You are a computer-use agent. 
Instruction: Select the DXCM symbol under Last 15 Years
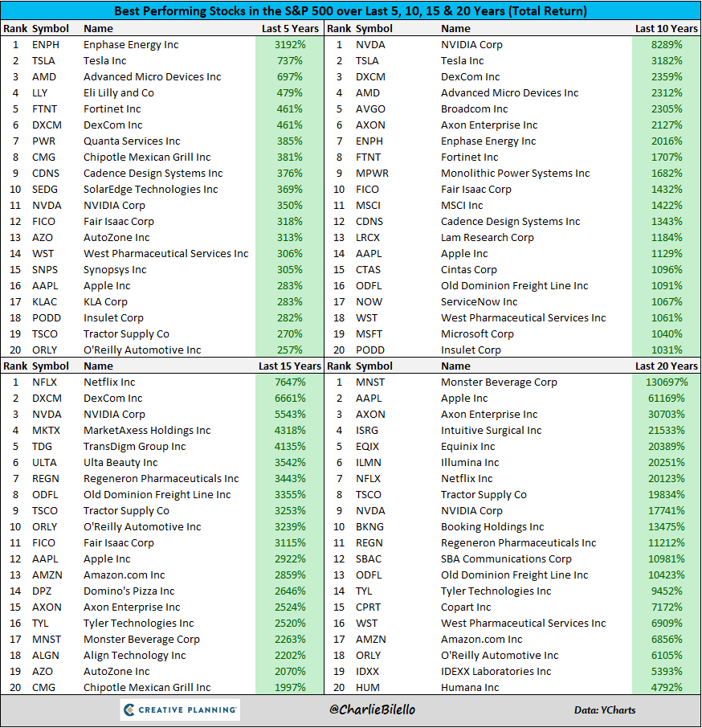pyautogui.click(x=46, y=398)
